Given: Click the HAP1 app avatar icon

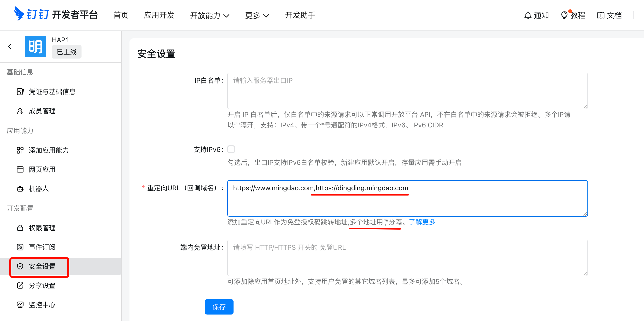Looking at the screenshot, I should (35, 47).
